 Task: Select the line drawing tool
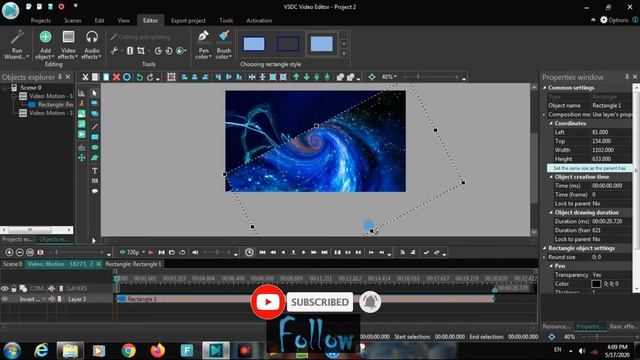click(95, 127)
